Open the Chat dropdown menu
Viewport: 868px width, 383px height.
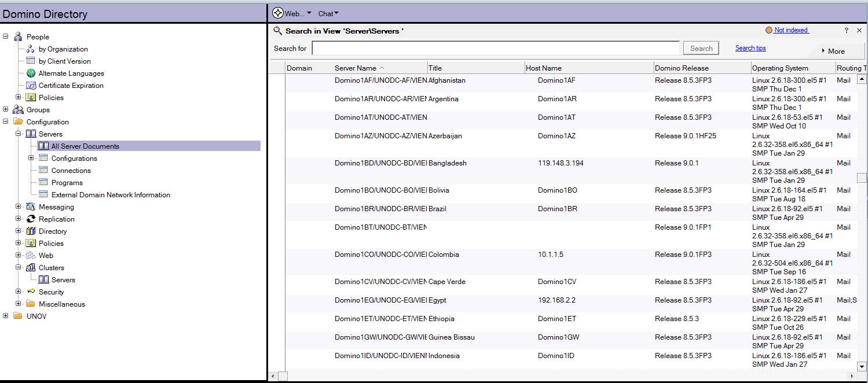pyautogui.click(x=328, y=13)
